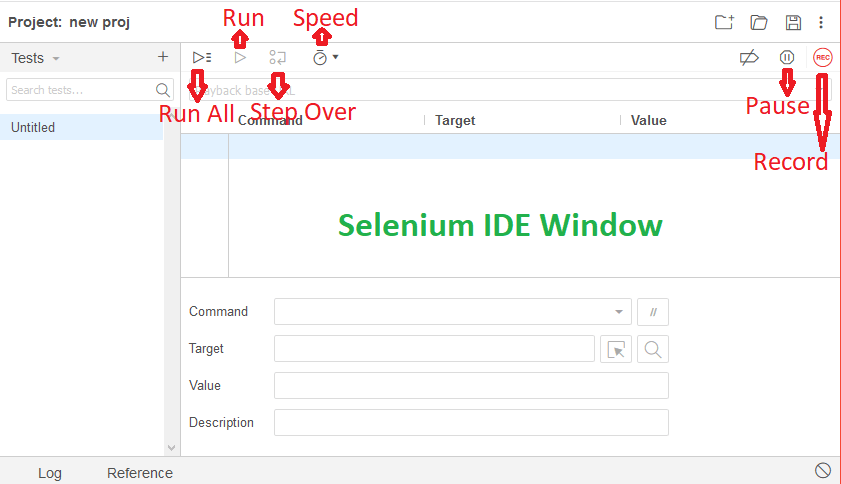Create a new project icon

tap(724, 22)
